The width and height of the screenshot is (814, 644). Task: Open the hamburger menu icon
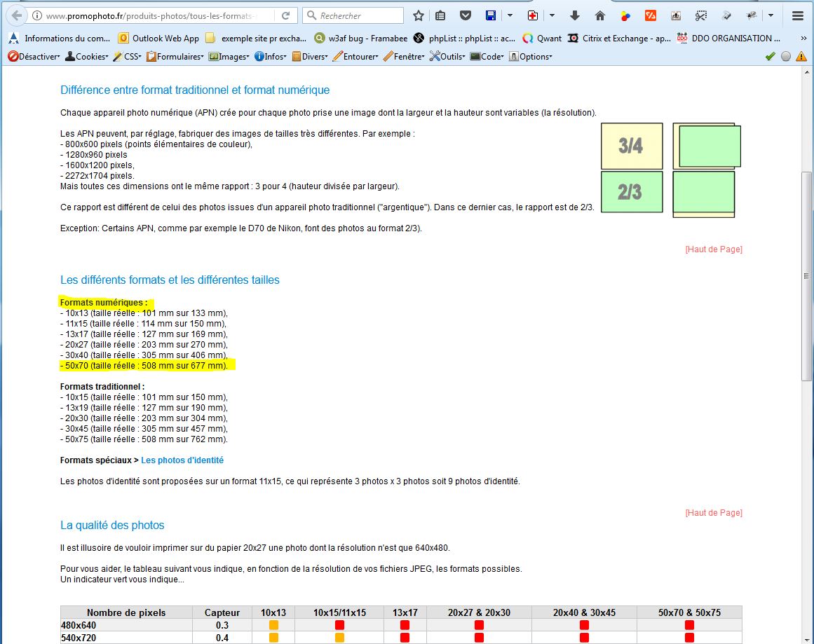coord(797,15)
